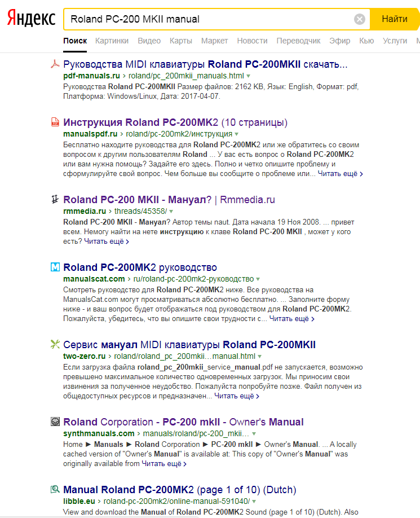
Task: Switch to Переводчик tab
Action: [298, 41]
